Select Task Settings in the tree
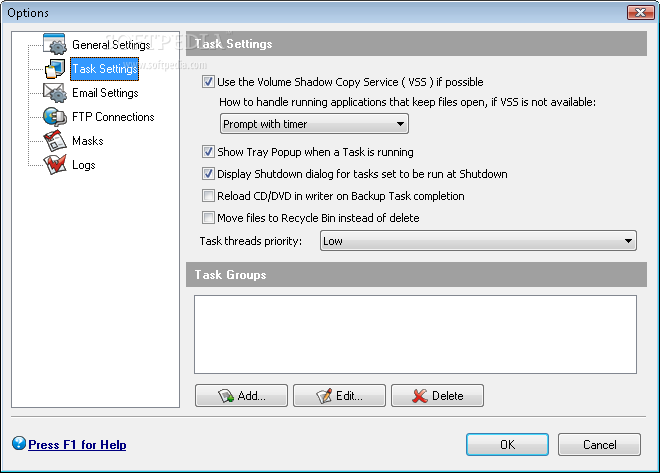This screenshot has height=473, width=660. click(x=104, y=69)
